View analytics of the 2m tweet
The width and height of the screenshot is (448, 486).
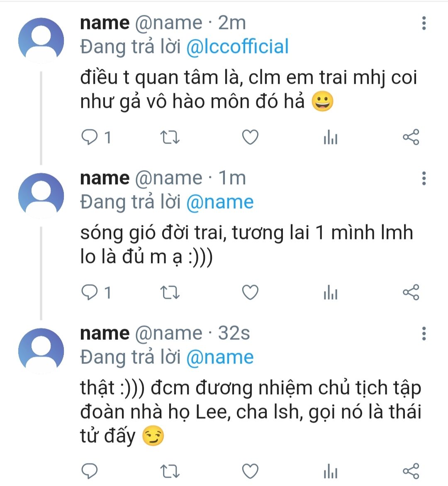(x=331, y=137)
